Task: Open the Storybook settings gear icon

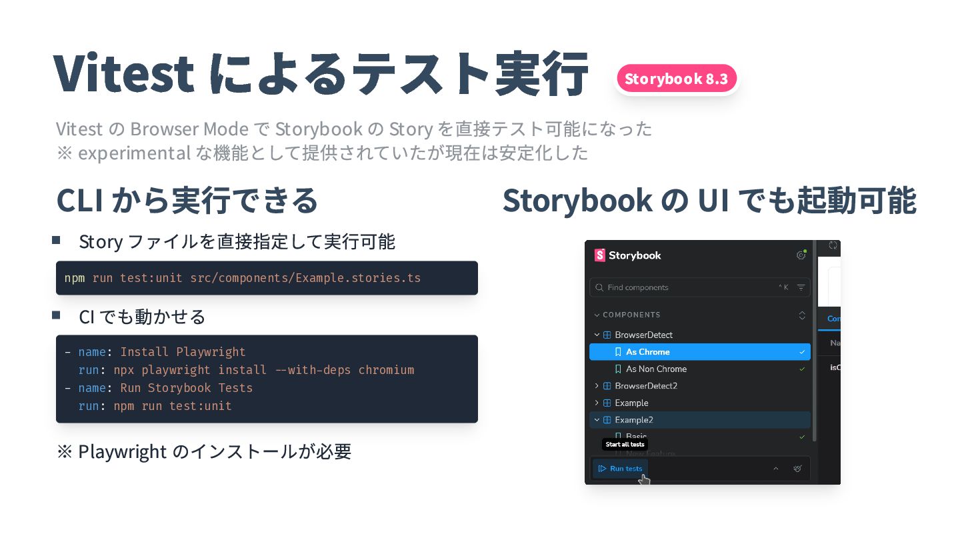Action: 801,255
